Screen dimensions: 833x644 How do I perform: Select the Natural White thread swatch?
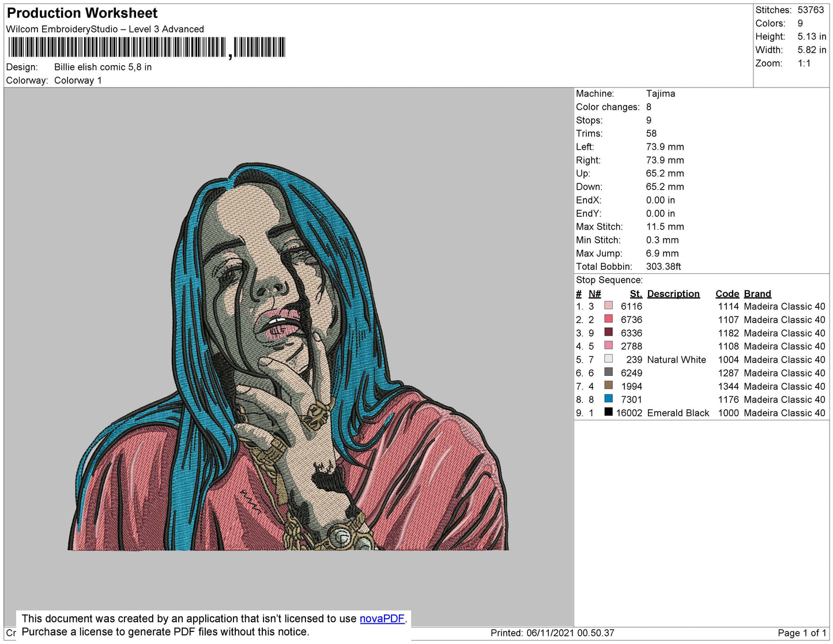click(608, 359)
